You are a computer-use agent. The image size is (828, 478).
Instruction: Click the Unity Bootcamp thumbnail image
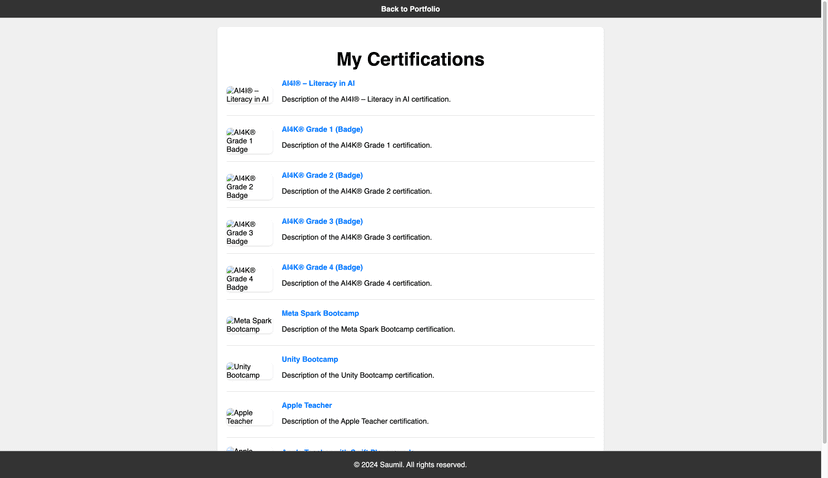point(249,371)
